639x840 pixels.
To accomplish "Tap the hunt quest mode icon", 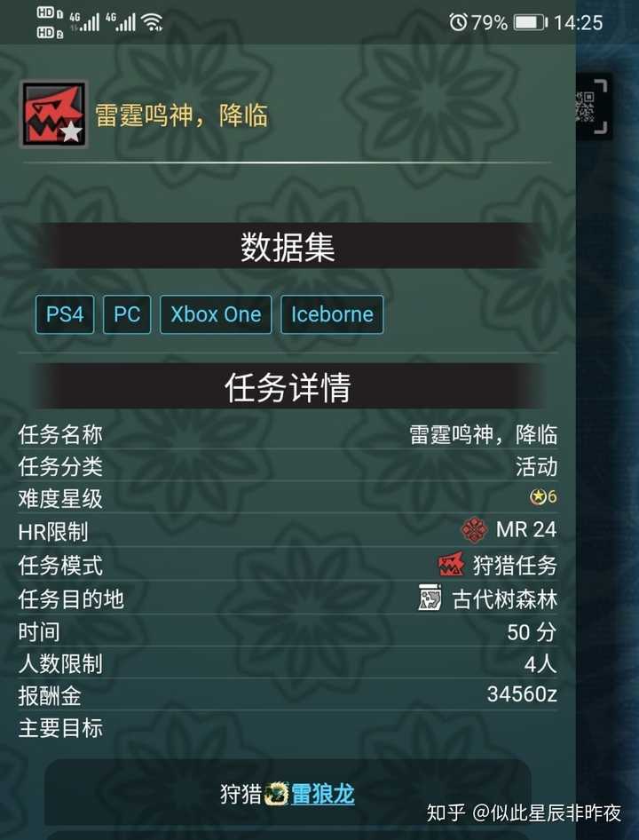I will 451,564.
